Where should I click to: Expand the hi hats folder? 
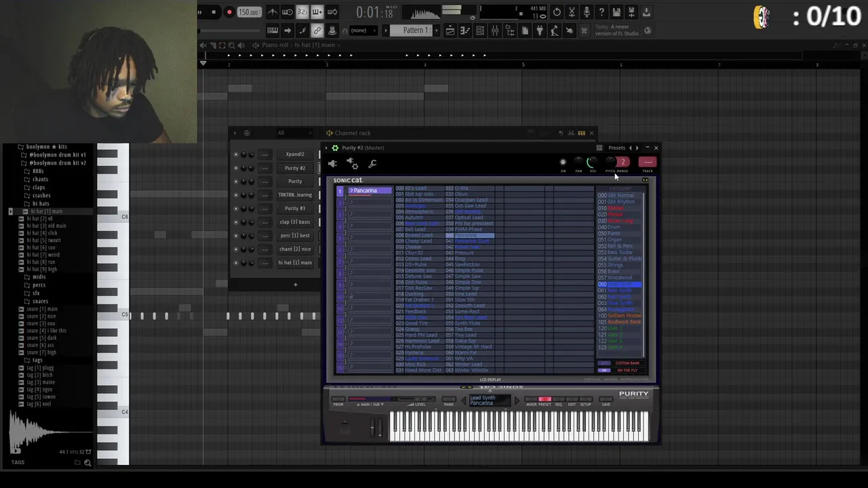click(41, 203)
